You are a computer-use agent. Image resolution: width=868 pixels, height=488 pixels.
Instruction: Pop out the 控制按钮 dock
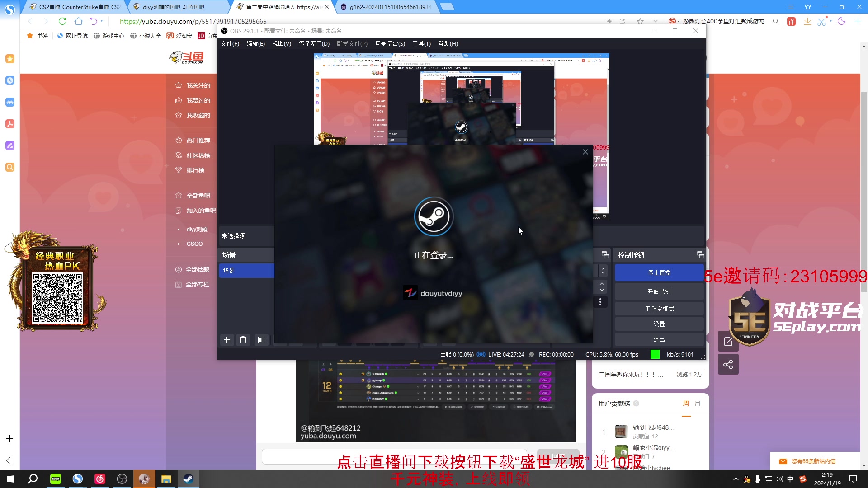click(700, 254)
